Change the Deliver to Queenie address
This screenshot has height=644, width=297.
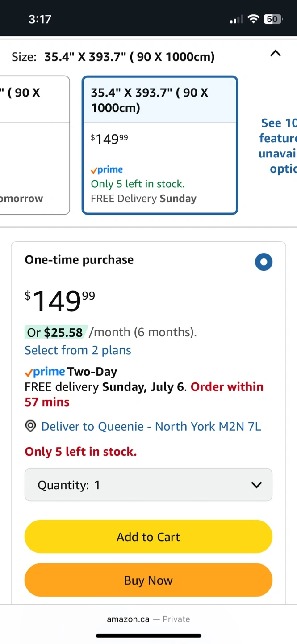coord(151,426)
